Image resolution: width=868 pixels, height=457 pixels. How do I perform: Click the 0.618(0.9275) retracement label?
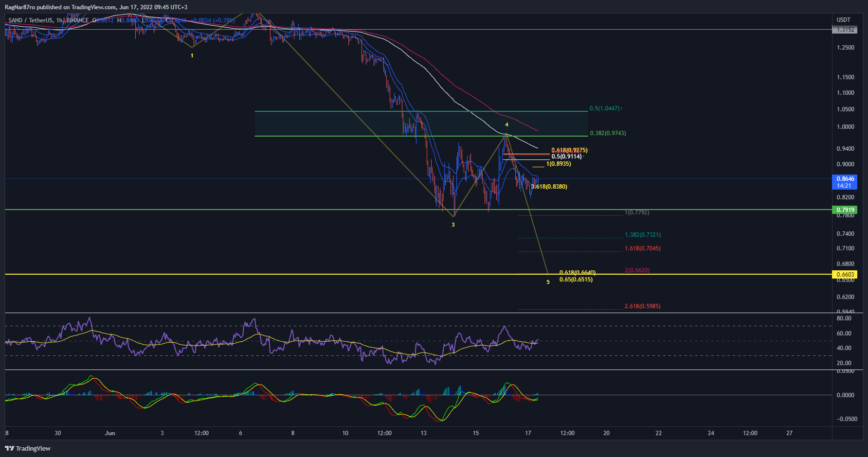pyautogui.click(x=569, y=150)
